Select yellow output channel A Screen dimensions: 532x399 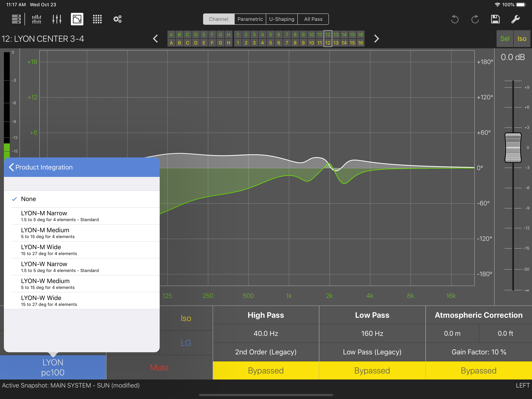click(171, 43)
